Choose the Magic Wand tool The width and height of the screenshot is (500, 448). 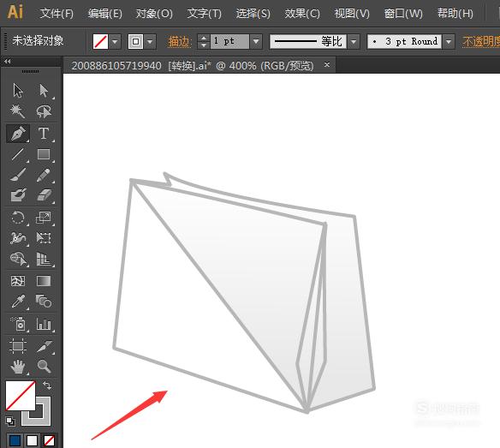(x=17, y=111)
